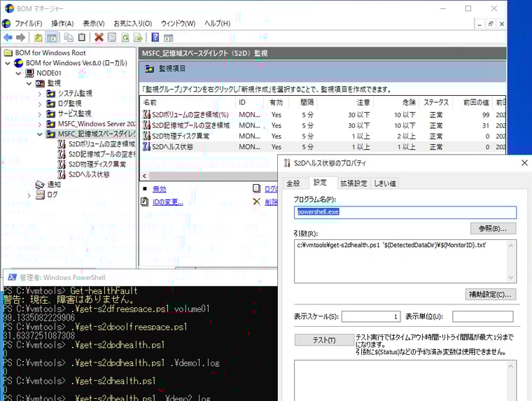Expand the ログ監視 group
Screen dimensions: 532x401
click(x=40, y=104)
